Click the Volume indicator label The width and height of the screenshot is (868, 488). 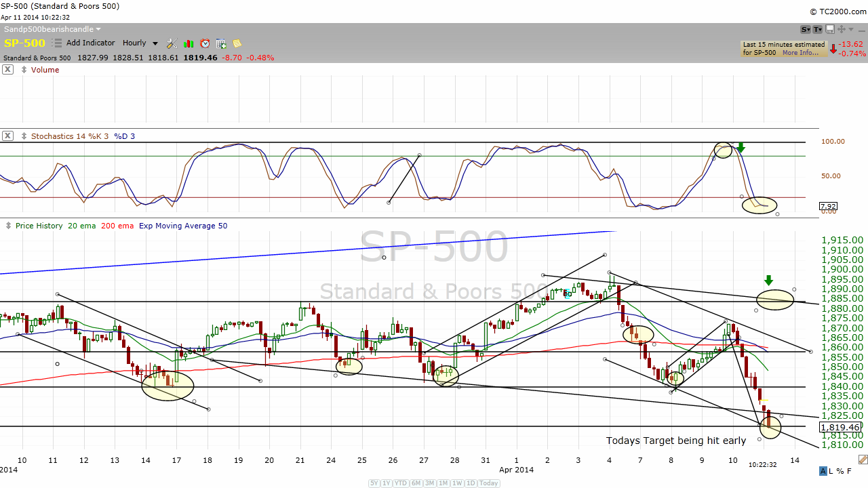[x=45, y=70]
